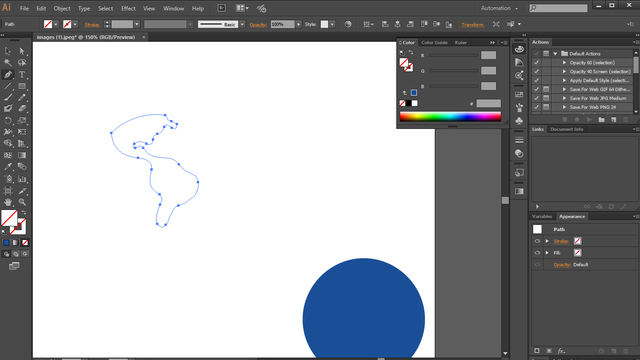Select the Pen tool

point(8,74)
